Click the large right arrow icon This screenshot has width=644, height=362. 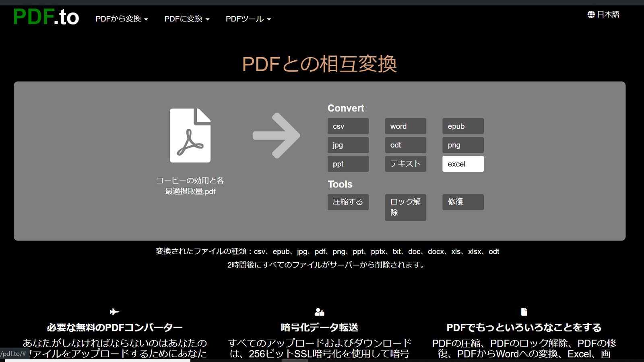click(276, 136)
